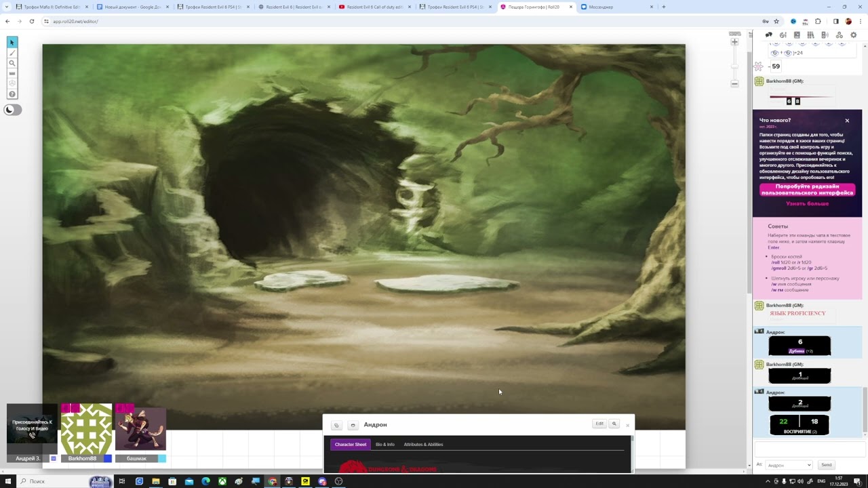Image resolution: width=868 pixels, height=488 pixels.
Task: Follow the 'Узнать больше' link
Action: pyautogui.click(x=807, y=203)
